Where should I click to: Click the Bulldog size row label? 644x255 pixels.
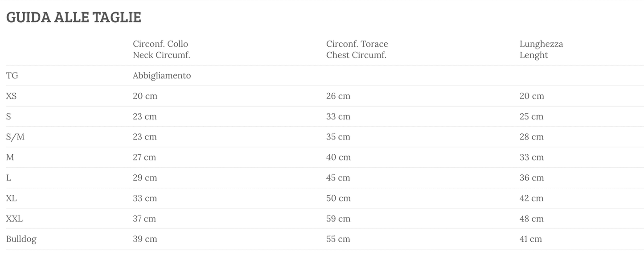tap(21, 239)
